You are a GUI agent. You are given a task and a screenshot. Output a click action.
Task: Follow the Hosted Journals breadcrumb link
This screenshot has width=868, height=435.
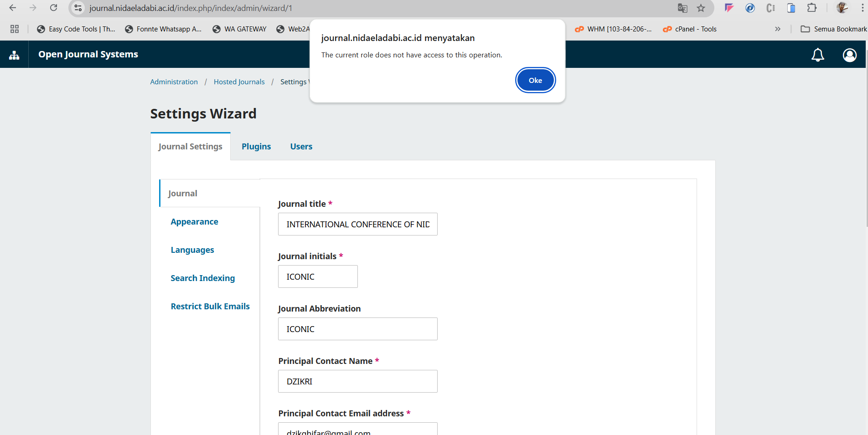239,82
